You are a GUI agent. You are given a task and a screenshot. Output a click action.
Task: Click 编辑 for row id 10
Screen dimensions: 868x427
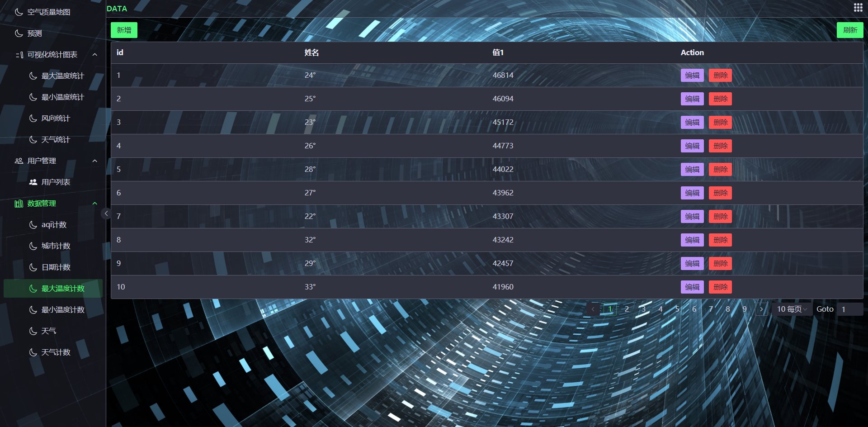[692, 287]
